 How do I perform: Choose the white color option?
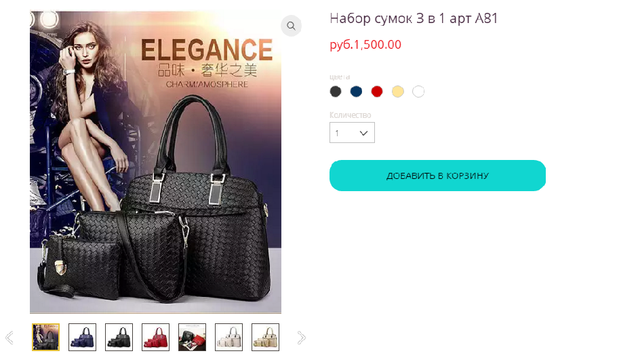(418, 92)
